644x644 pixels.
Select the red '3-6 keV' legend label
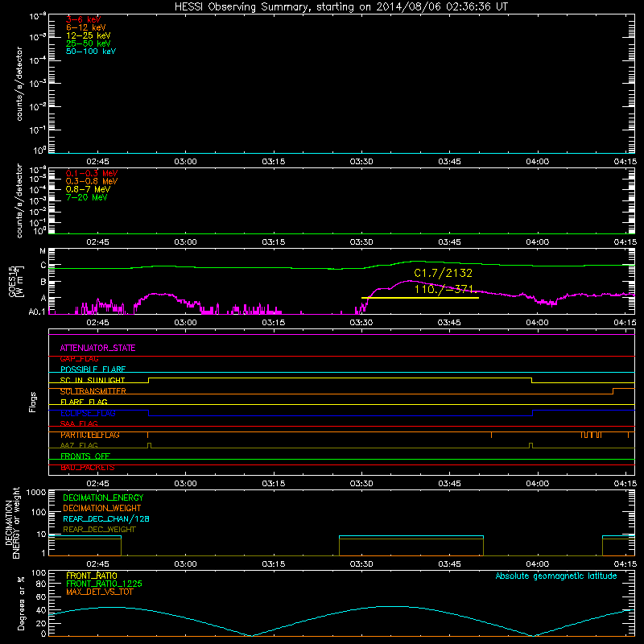point(83,19)
